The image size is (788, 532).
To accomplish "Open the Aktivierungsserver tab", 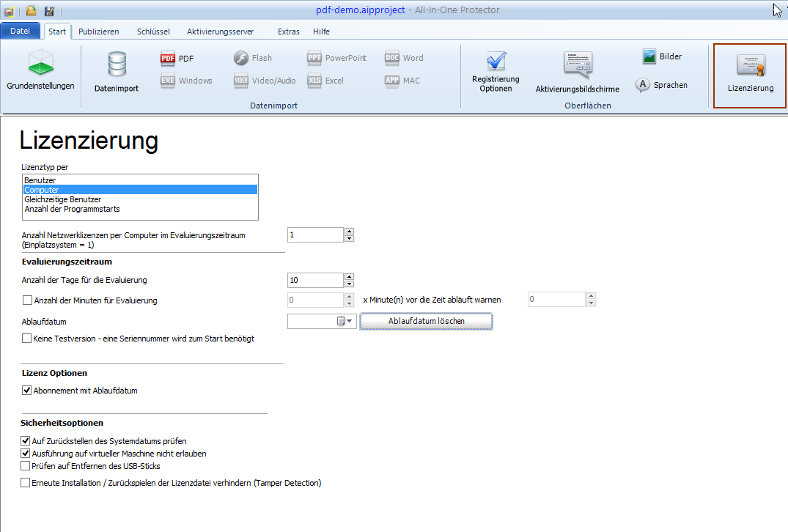I will tap(220, 32).
